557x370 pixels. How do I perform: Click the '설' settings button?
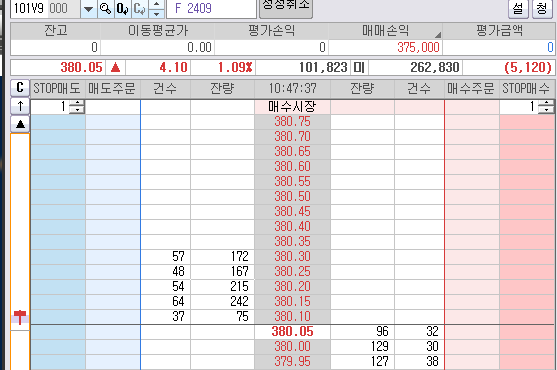tap(518, 9)
